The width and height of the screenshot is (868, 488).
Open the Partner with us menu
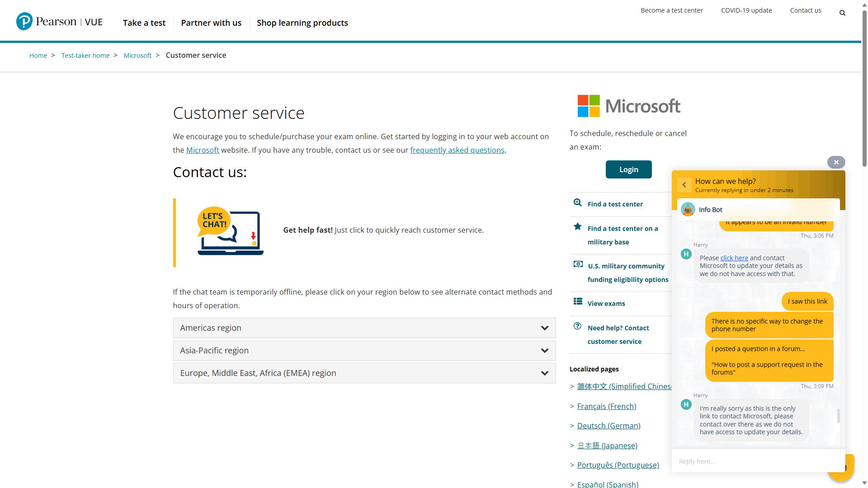coord(211,23)
